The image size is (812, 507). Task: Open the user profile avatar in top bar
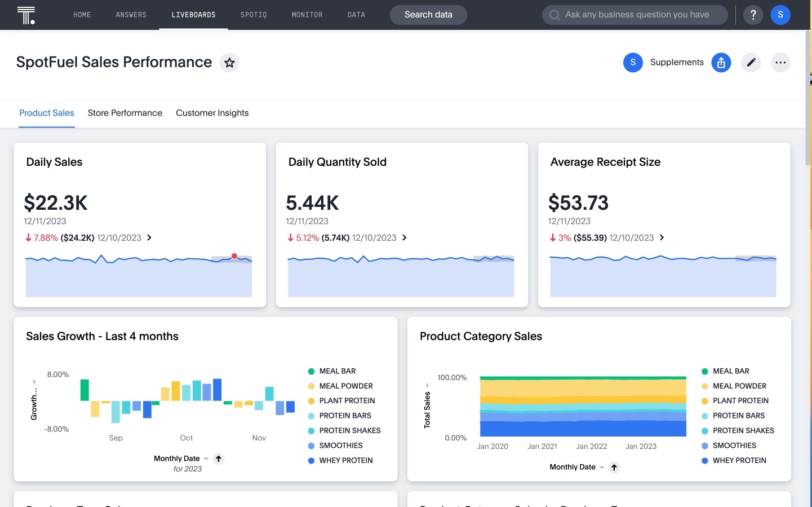click(x=780, y=15)
